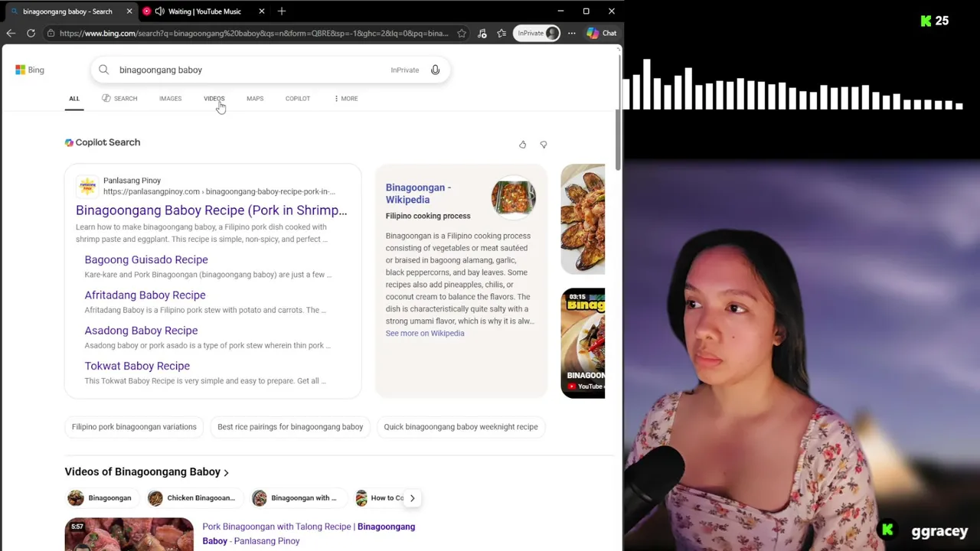The height and width of the screenshot is (551, 980).
Task: Click See more on Wikipedia
Action: coord(425,334)
